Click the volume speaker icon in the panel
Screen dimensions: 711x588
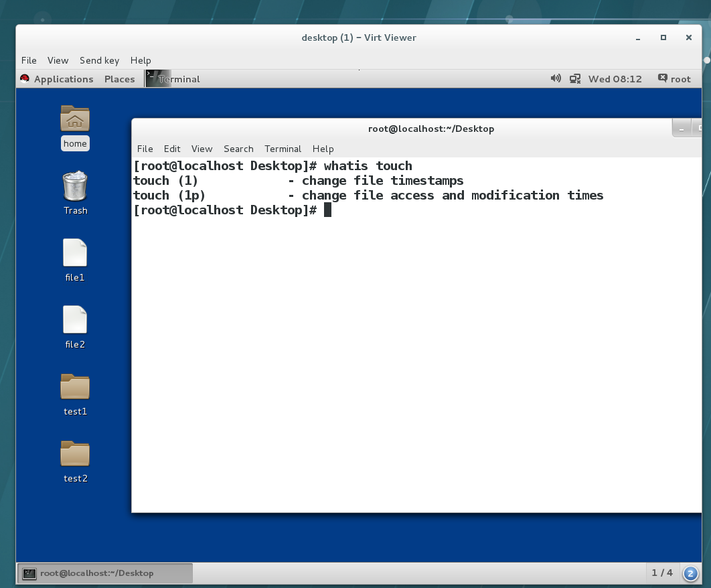pyautogui.click(x=556, y=78)
